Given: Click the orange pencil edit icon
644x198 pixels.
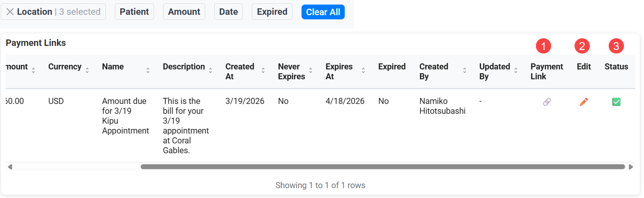Looking at the screenshot, I should (584, 102).
